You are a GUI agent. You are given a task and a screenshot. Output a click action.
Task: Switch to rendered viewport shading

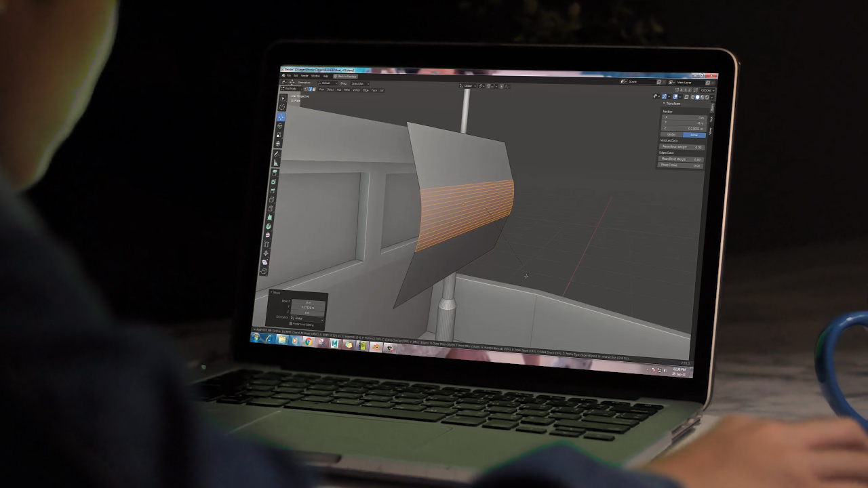[707, 97]
